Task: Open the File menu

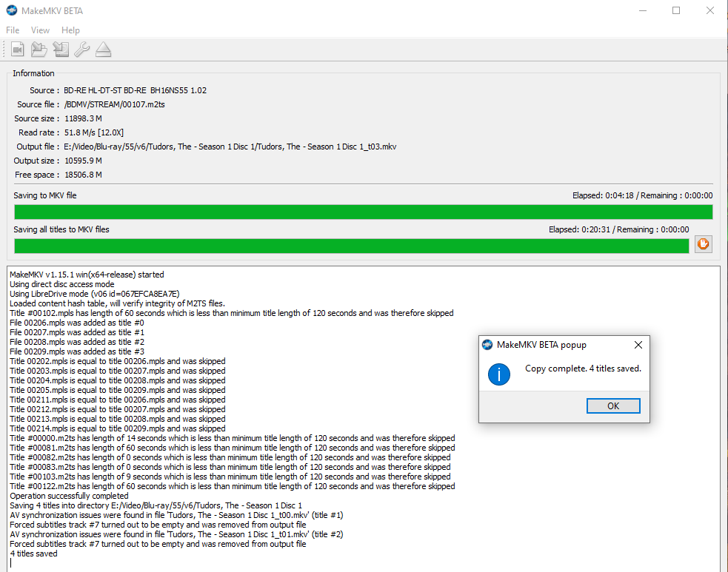Action: (x=13, y=30)
